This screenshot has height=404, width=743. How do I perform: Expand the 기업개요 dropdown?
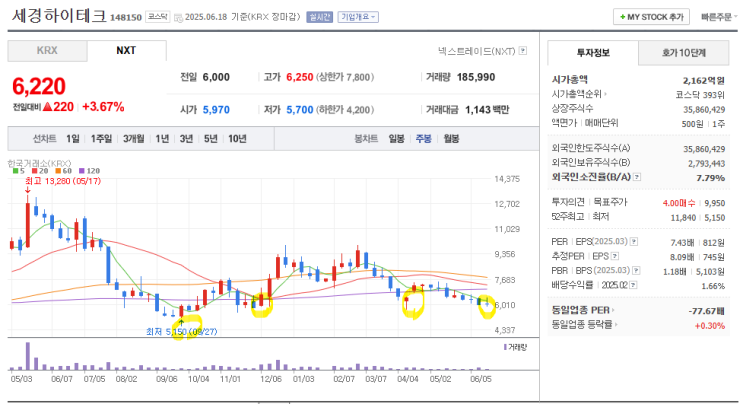(x=358, y=17)
